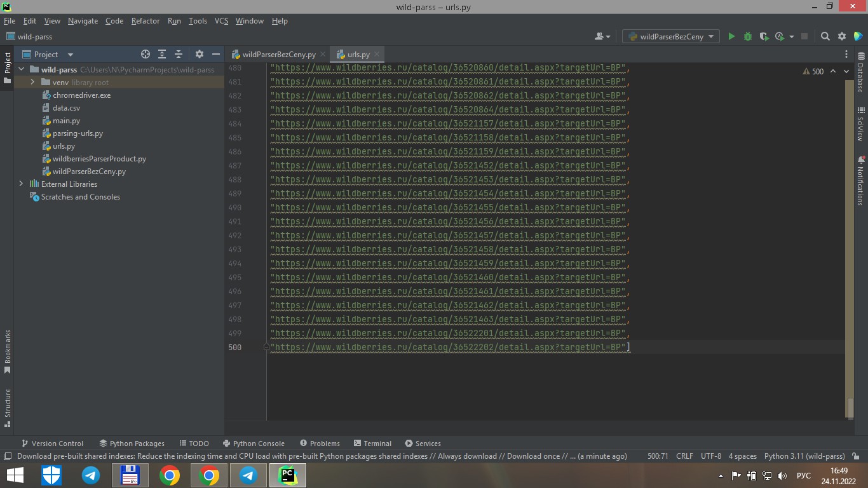
Task: Click the Select Opened File target icon
Action: pos(146,55)
